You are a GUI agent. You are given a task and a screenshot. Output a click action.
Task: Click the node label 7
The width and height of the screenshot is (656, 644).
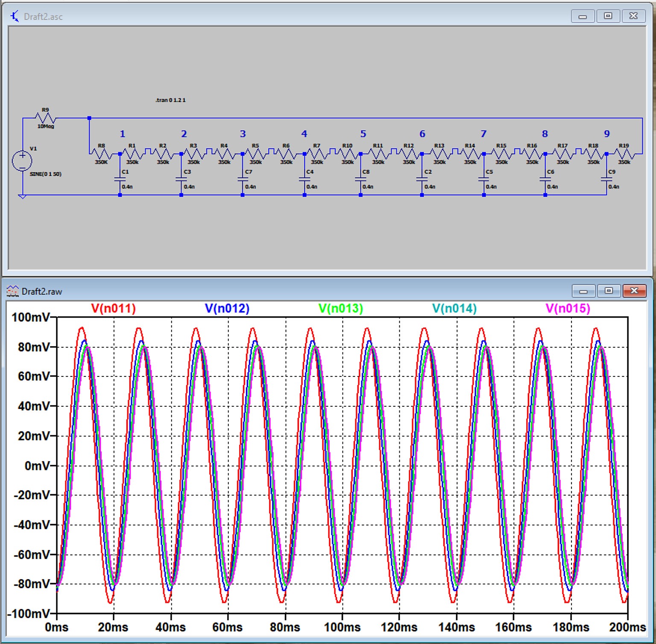coord(483,134)
